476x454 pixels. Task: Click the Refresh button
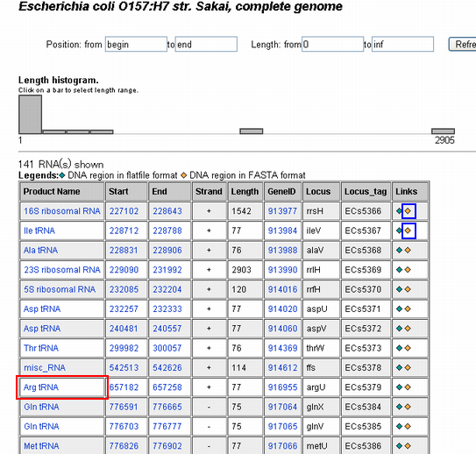(463, 45)
